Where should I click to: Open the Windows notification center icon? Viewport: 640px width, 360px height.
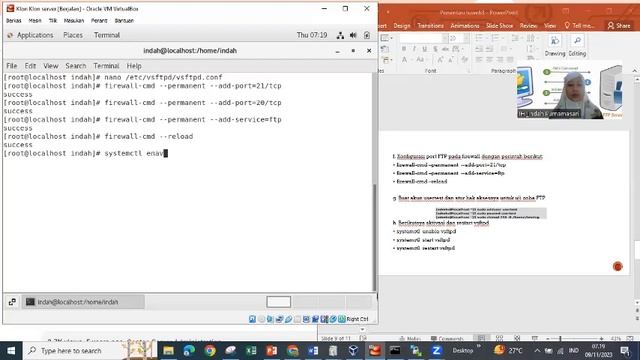(625, 351)
